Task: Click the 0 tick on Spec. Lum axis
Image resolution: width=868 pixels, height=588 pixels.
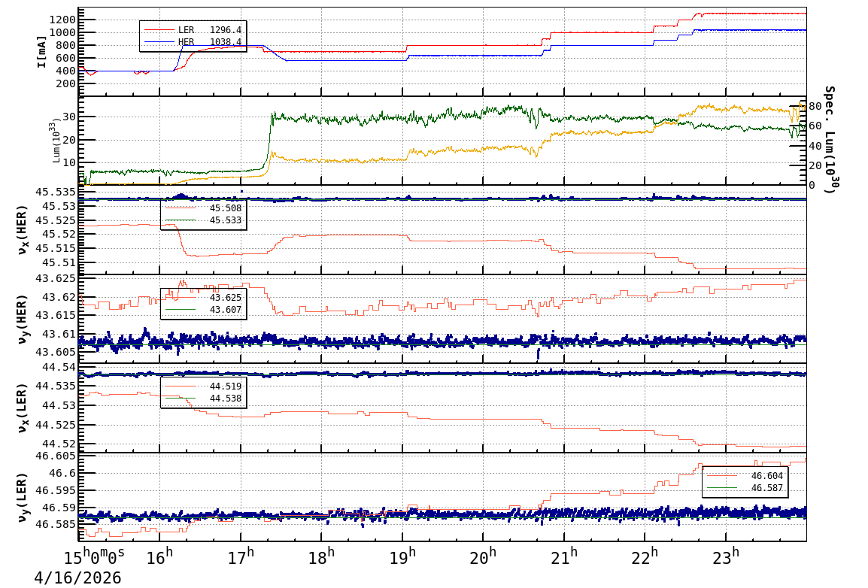Action: coord(812,185)
